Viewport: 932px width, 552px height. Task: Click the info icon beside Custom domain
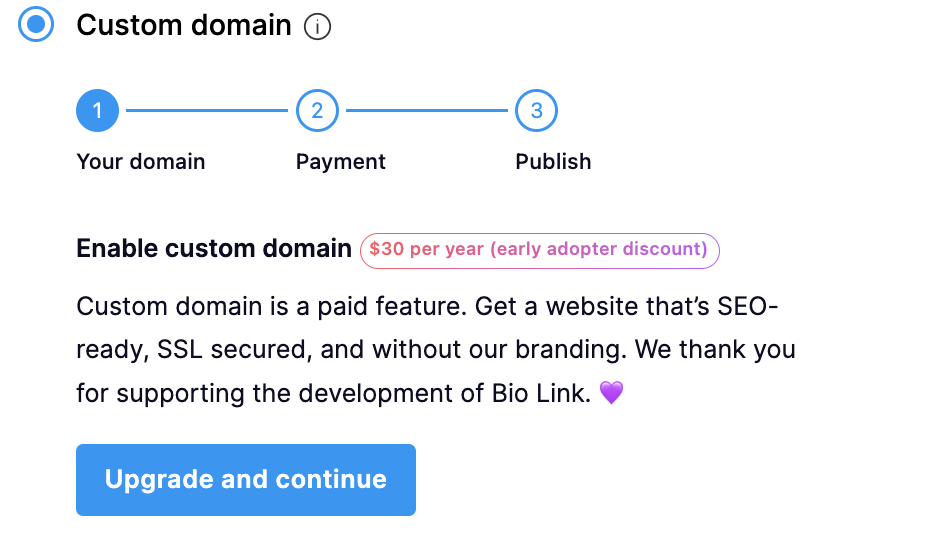317,28
